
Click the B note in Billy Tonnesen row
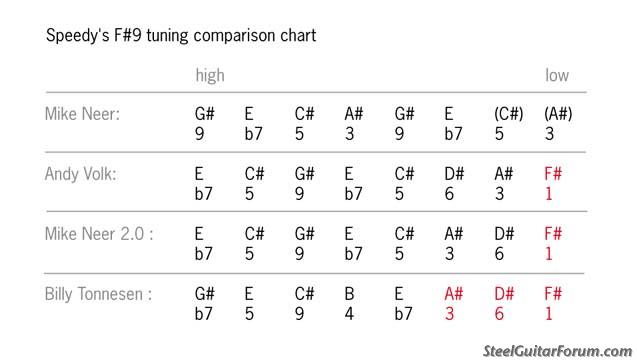(349, 295)
